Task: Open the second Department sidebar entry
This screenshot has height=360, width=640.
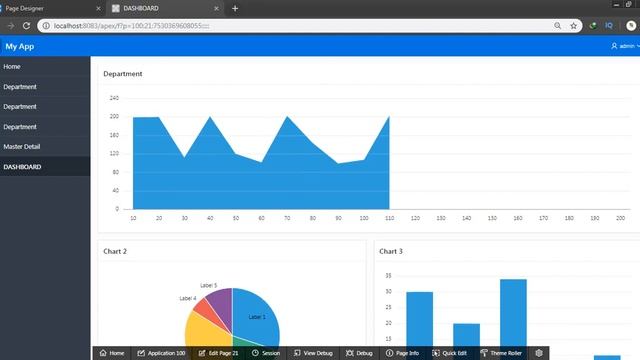Action: pyautogui.click(x=45, y=107)
